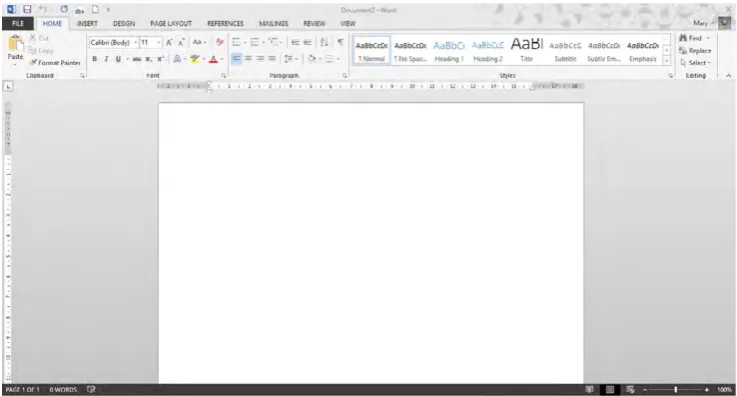Open Customize Quick Access Toolbar arrow
Screen dimensions: 737x396
(108, 10)
